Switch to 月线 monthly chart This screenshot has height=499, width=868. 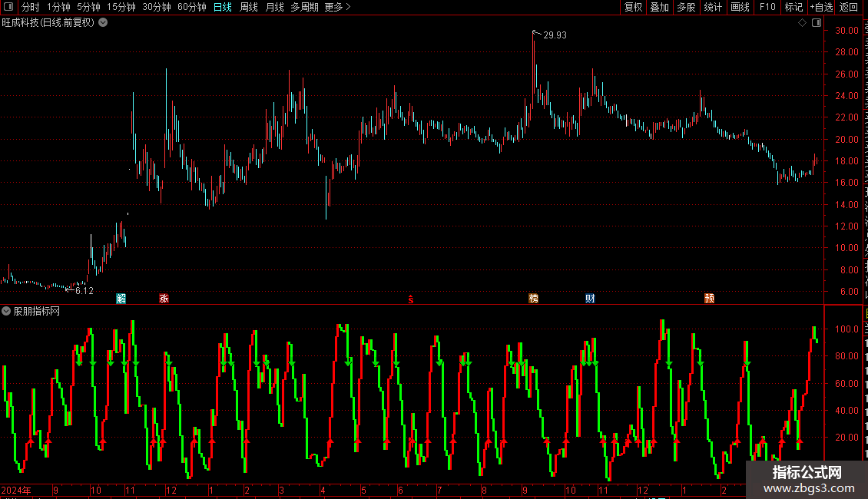[274, 7]
